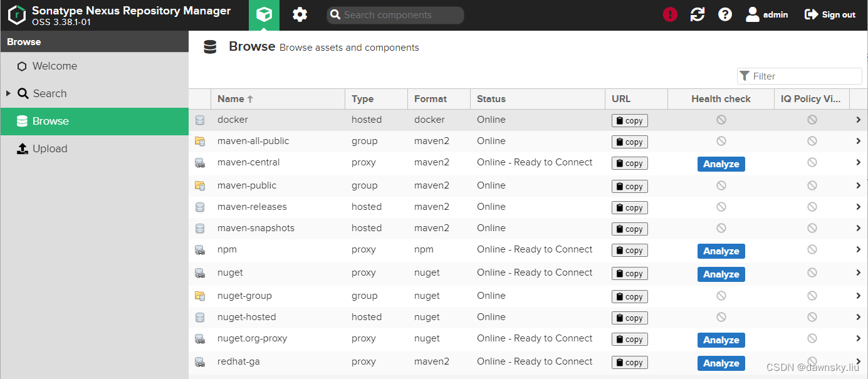The width and height of the screenshot is (868, 379).
Task: Click the maven-public group icon
Action: [200, 186]
